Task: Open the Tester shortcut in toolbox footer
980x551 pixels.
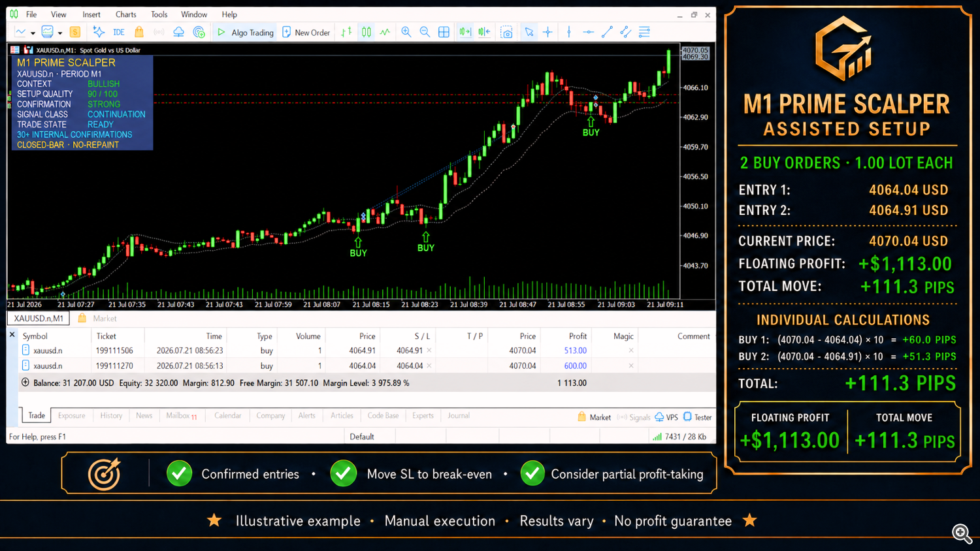Action: tap(697, 417)
